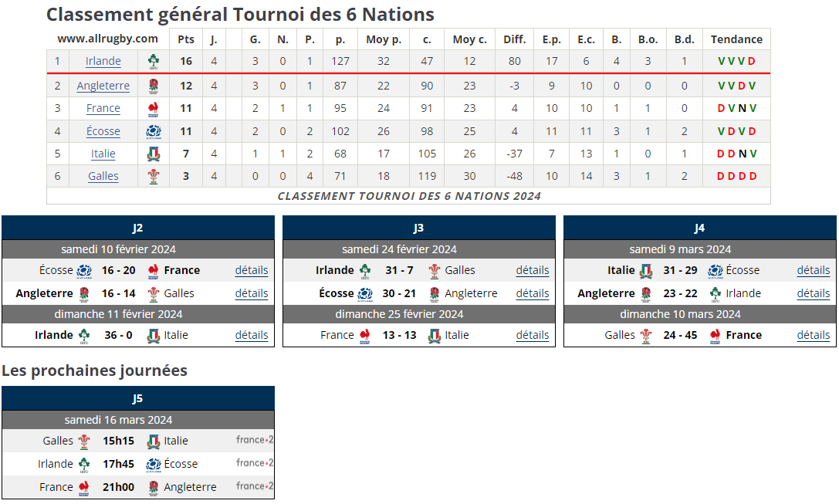Screen dimensions: 839x504
Task: Open détails for Irlande 31-7 Galles
Action: coord(533,270)
